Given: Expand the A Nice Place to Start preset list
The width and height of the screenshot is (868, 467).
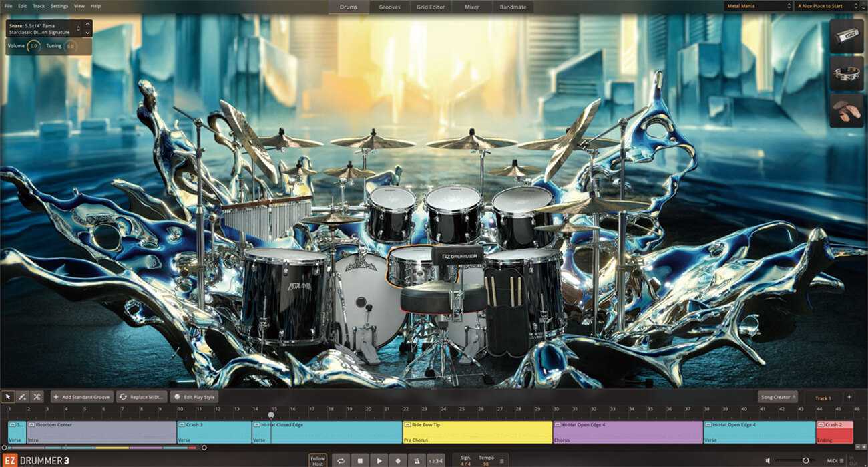Looking at the screenshot, I should (x=828, y=6).
